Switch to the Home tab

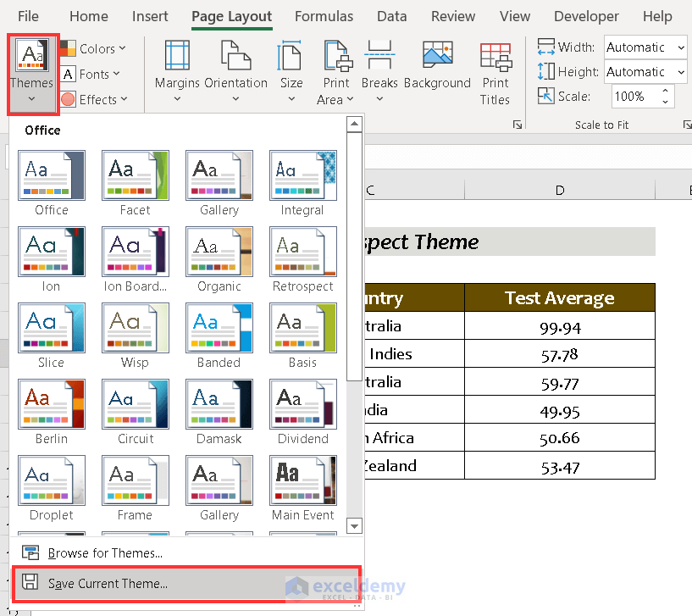tap(89, 16)
